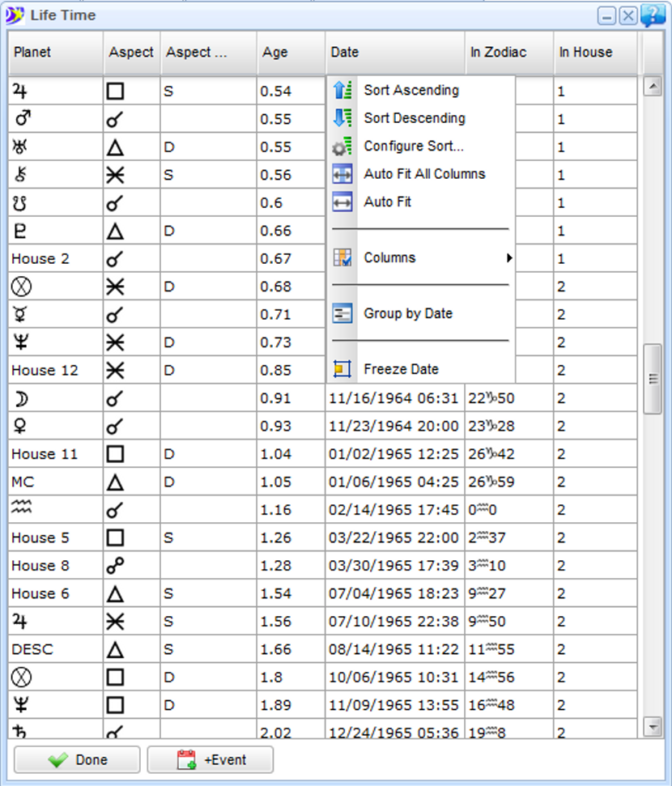Select Freeze Date menu entry

pos(401,370)
